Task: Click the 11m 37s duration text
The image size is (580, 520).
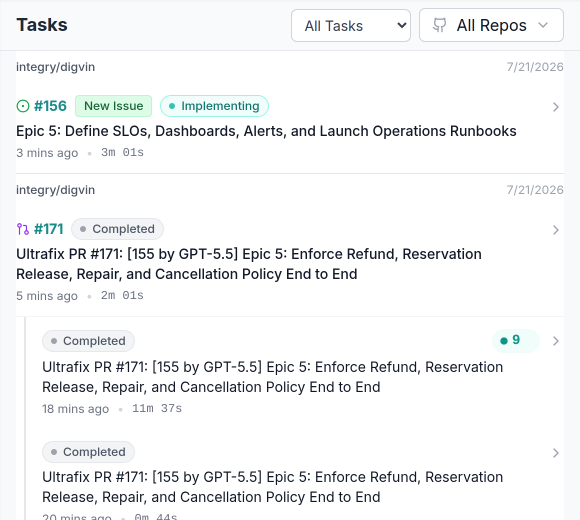Action: point(157,409)
